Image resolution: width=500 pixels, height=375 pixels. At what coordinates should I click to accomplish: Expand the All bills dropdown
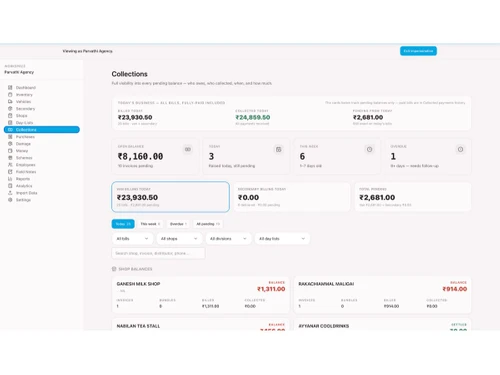pyautogui.click(x=132, y=239)
